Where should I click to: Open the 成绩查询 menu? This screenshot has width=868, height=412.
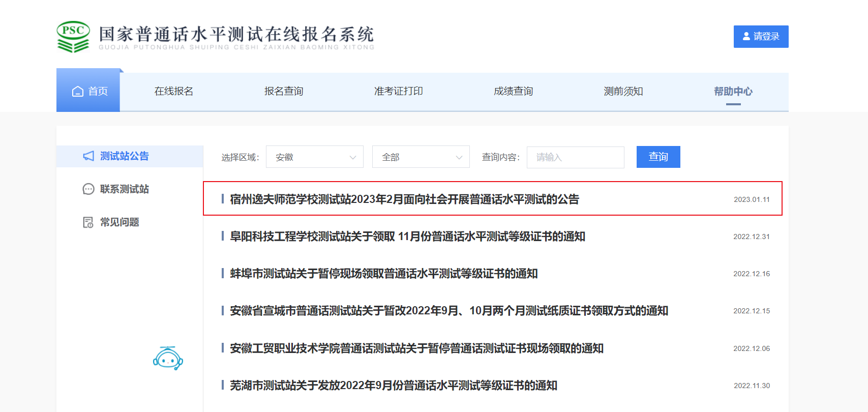pyautogui.click(x=514, y=91)
